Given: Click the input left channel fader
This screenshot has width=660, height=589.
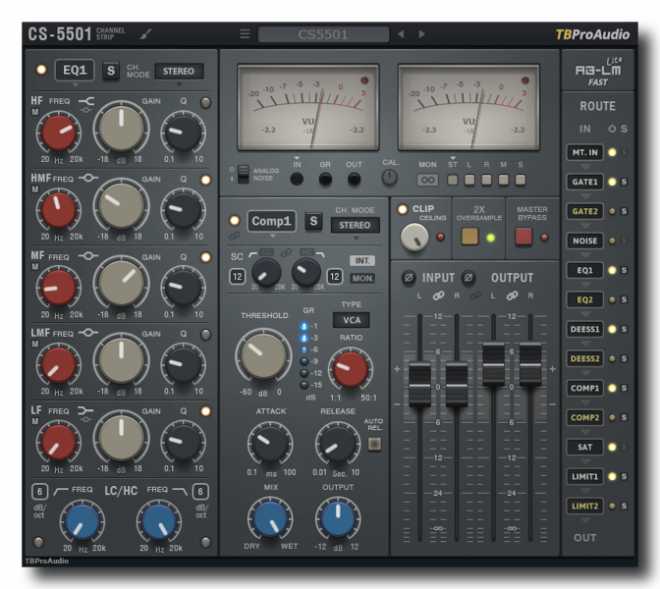Looking at the screenshot, I should (420, 384).
